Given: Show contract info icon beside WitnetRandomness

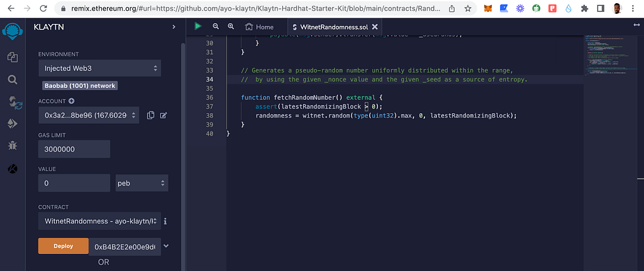Looking at the screenshot, I should pyautogui.click(x=165, y=221).
